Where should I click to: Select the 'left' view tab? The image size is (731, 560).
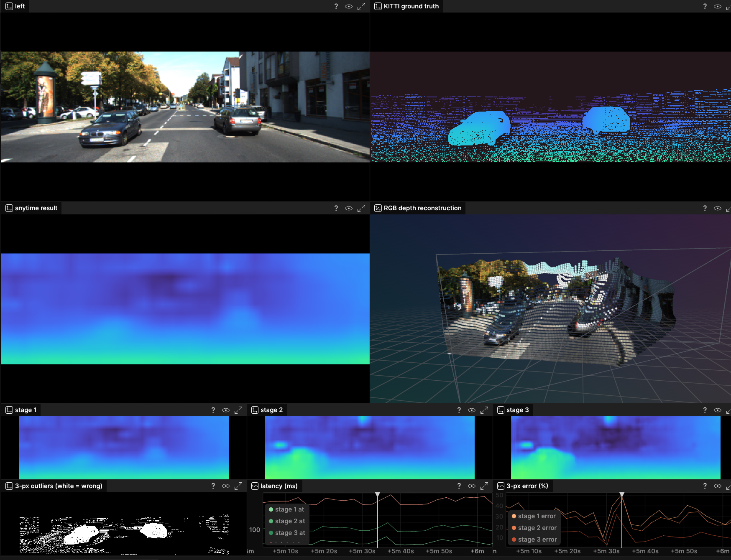15,6
